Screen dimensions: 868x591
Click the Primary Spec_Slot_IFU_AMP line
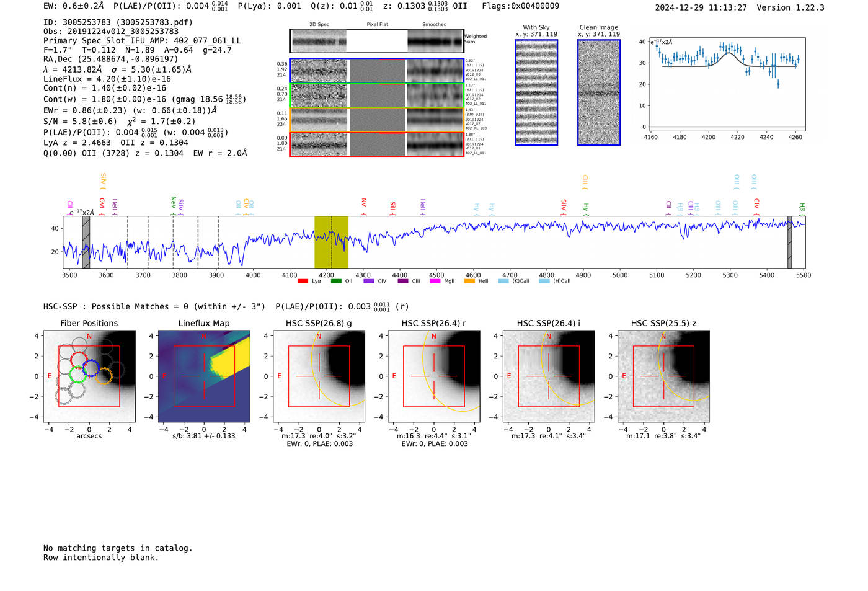click(142, 41)
